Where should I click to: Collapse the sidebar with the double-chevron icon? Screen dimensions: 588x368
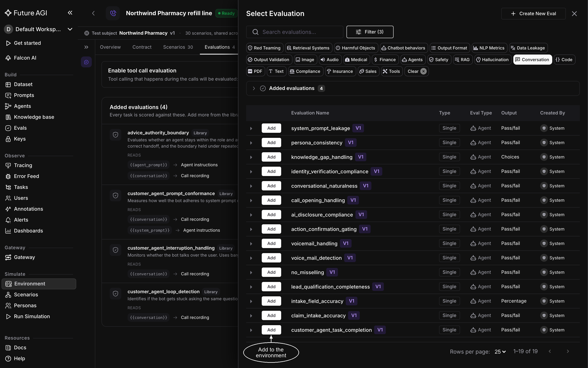(x=70, y=13)
